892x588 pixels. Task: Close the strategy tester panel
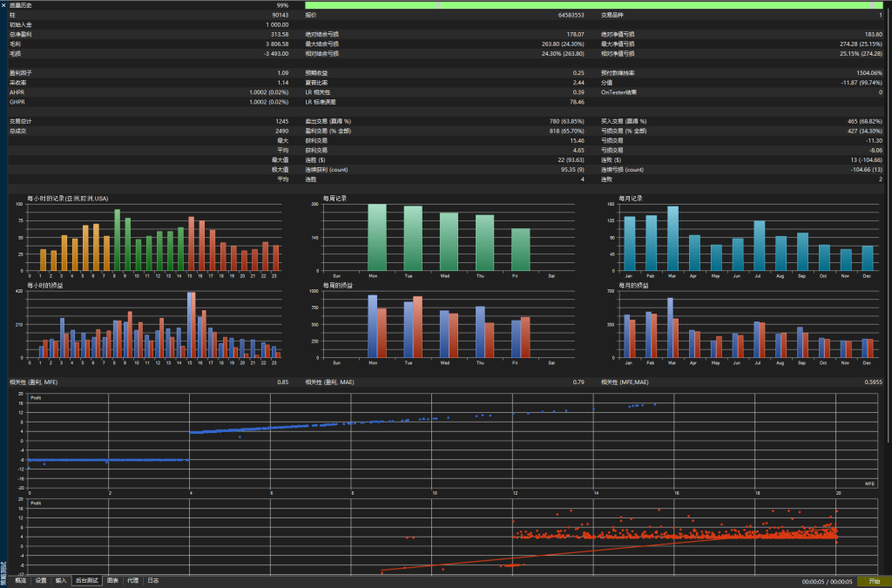click(x=4, y=5)
